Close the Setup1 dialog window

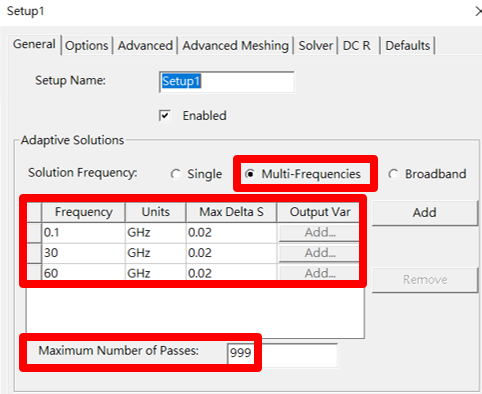(478, 12)
